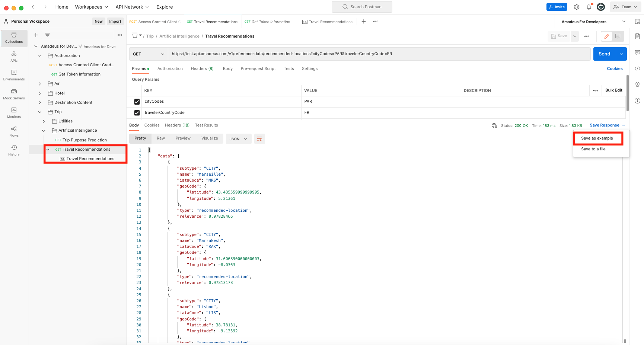This screenshot has height=345, width=644.
Task: Expand the Destination Content folder
Action: [40, 103]
